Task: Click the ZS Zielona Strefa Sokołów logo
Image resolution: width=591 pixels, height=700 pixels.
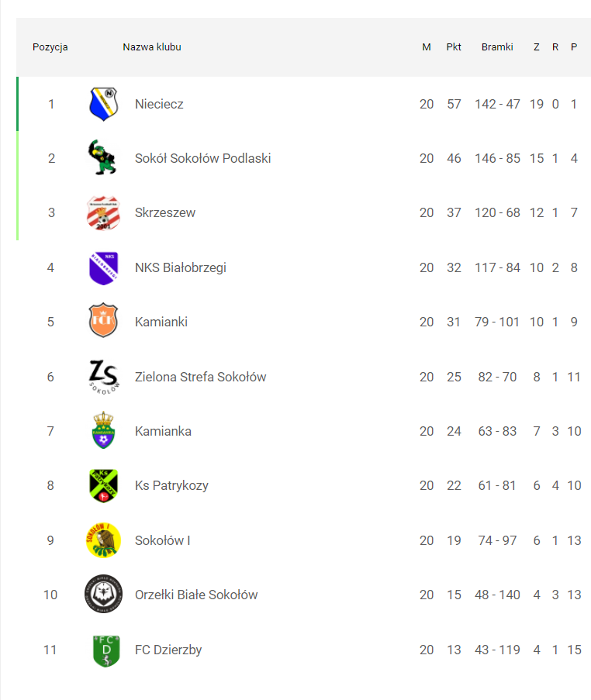Action: (104, 377)
